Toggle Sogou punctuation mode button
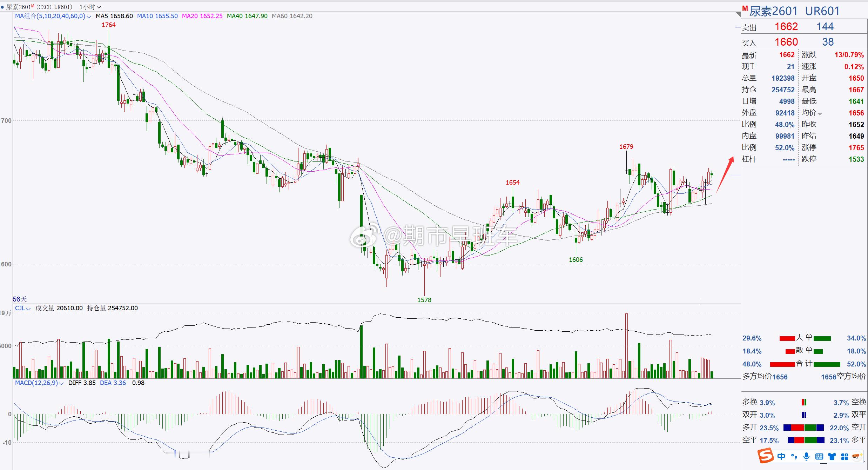This screenshot has width=868, height=470. click(794, 456)
